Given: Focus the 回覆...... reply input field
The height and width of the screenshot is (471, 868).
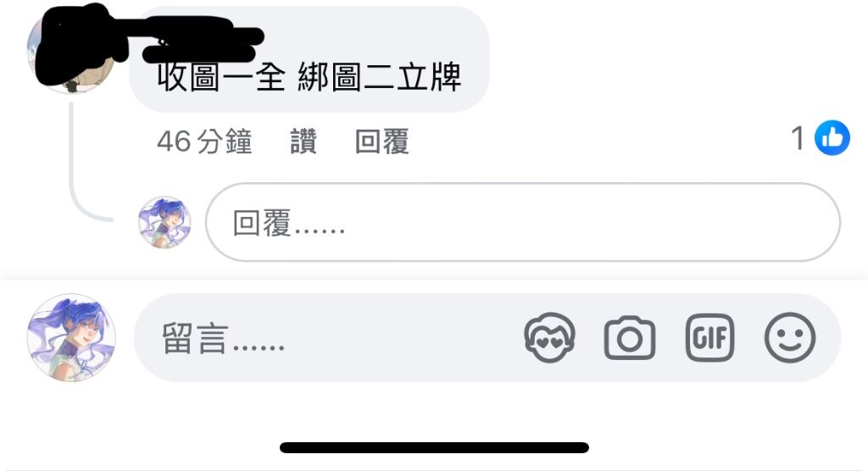Looking at the screenshot, I should [522, 222].
